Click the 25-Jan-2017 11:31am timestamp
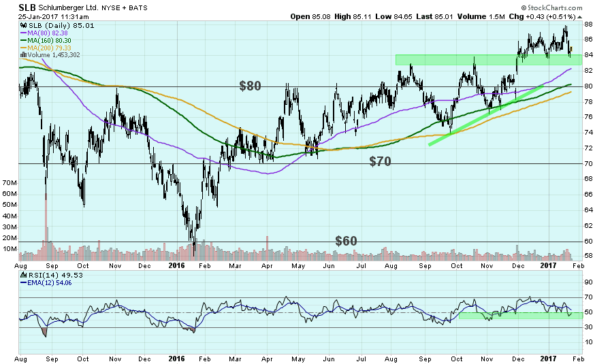 coord(54,17)
